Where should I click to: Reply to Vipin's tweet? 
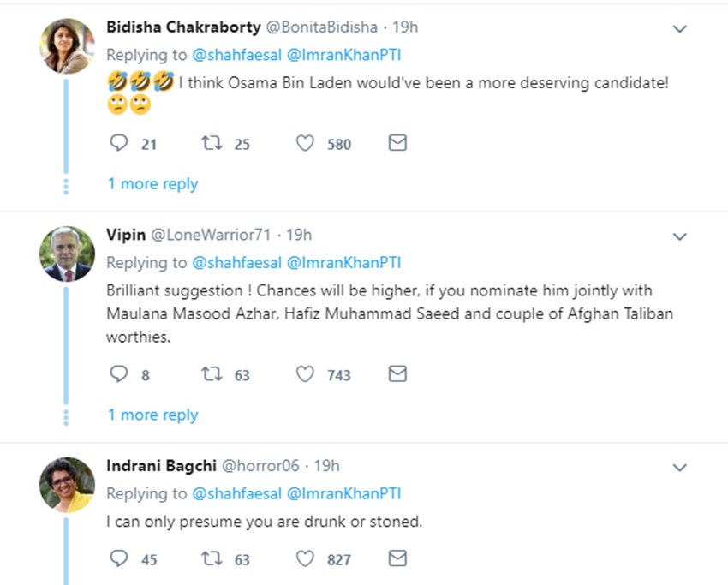click(x=119, y=374)
